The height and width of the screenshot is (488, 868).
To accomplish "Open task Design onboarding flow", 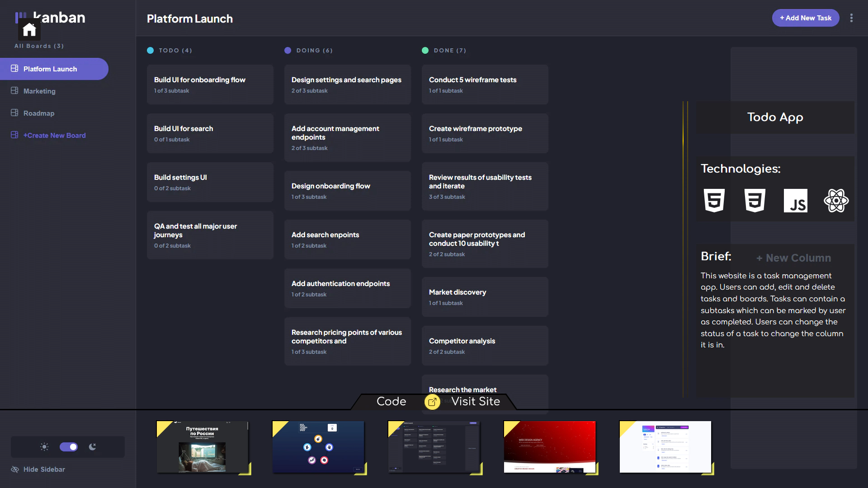I will (348, 191).
